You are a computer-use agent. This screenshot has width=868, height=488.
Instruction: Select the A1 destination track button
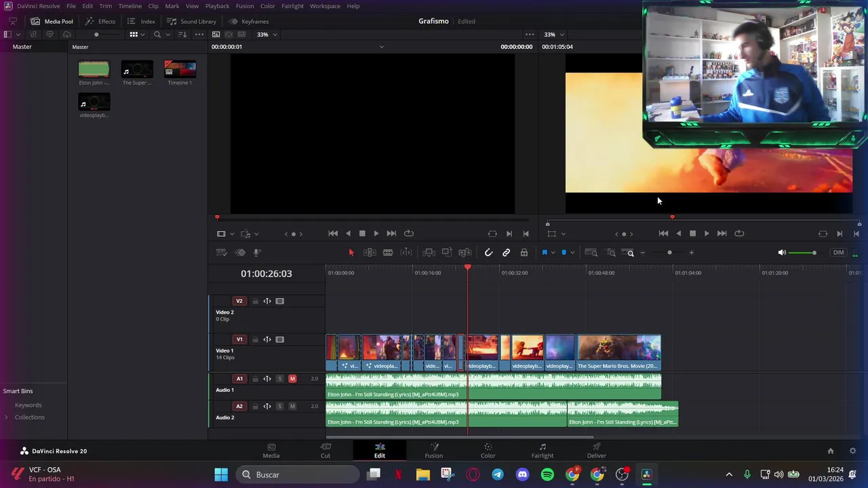pyautogui.click(x=239, y=379)
